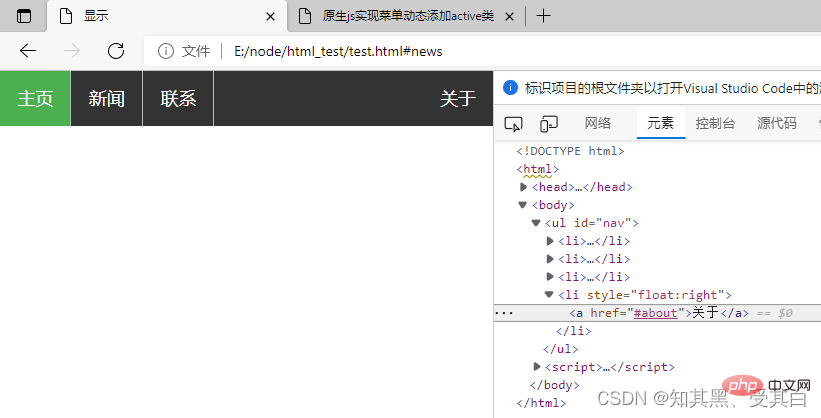The width and height of the screenshot is (821, 418).
Task: Open the 网络 DevTools tab
Action: [597, 123]
